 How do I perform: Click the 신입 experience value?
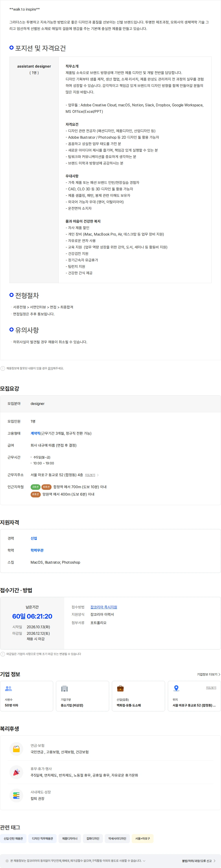coord(34,539)
